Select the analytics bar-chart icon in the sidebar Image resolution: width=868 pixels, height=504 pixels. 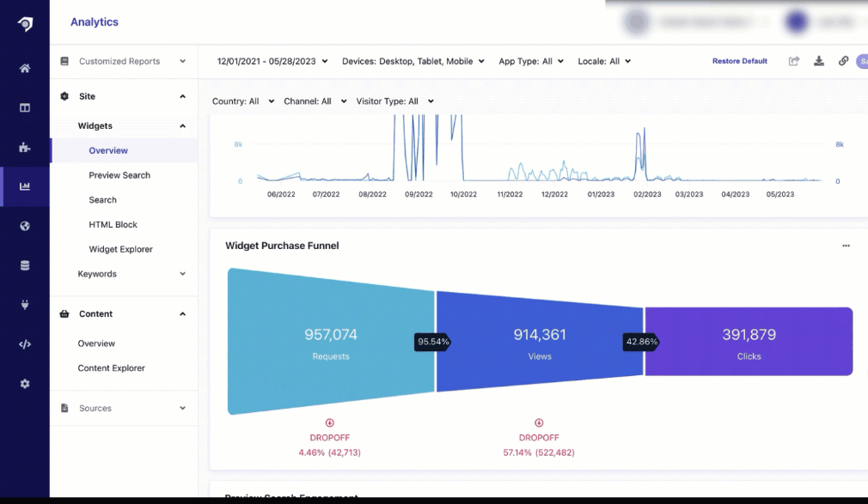point(24,185)
